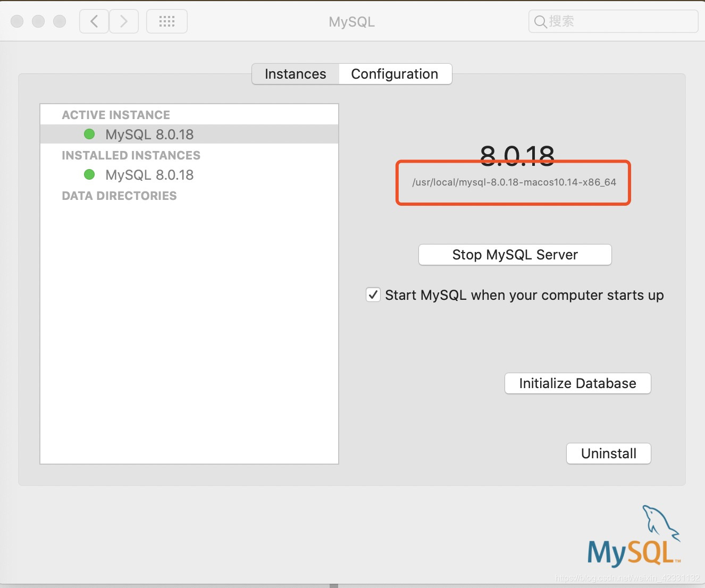
Task: Click Initialize Database
Action: [577, 383]
